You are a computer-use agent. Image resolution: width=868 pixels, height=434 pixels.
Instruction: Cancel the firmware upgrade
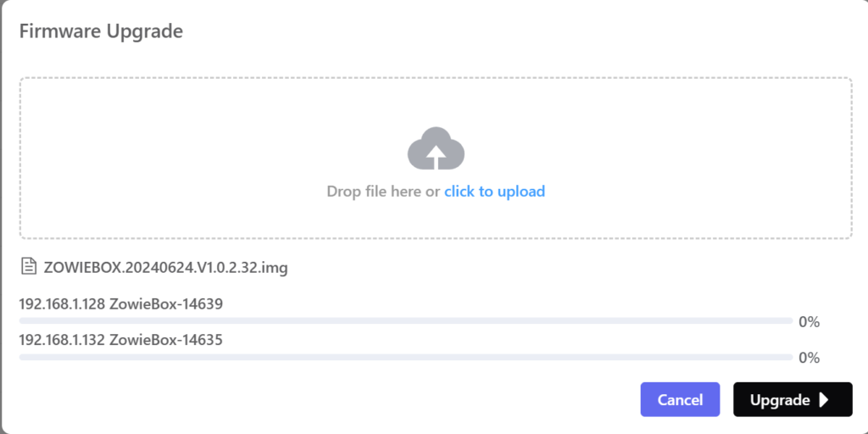pos(680,400)
